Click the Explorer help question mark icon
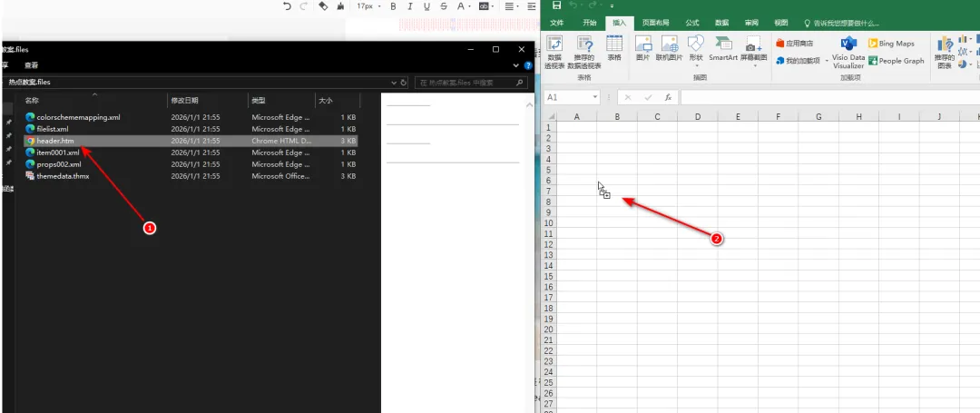Screen dimensions: 980x413 click(528, 65)
